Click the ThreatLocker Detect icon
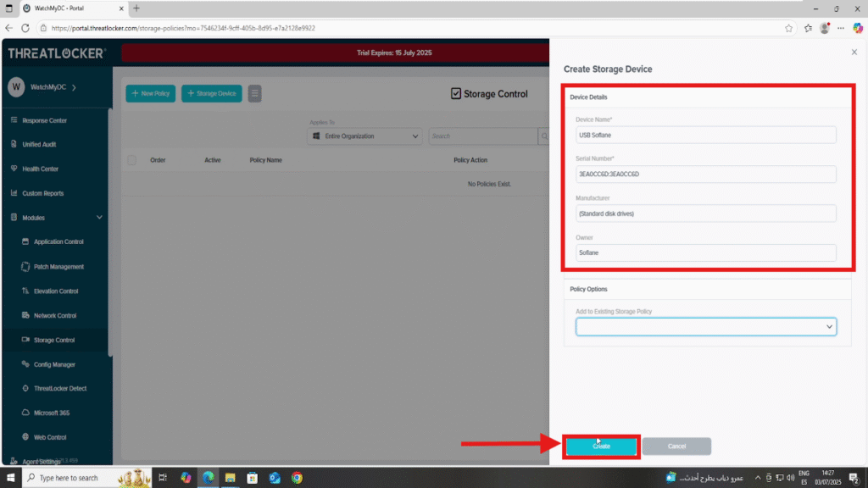The height and width of the screenshot is (488, 868). click(25, 388)
